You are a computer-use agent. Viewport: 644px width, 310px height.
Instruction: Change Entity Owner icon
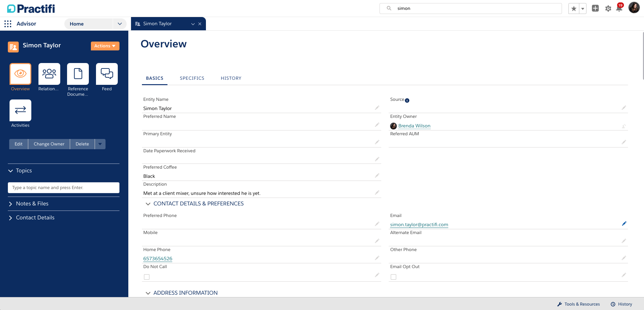[x=624, y=126]
